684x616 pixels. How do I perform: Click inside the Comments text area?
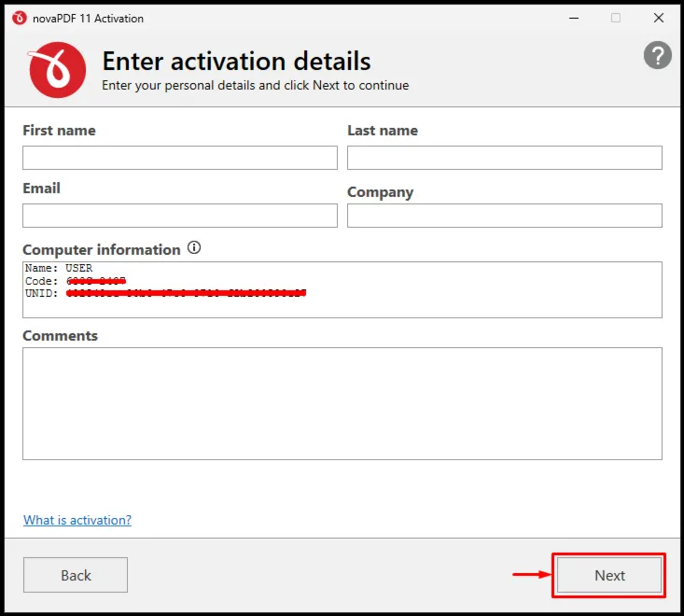pos(342,403)
